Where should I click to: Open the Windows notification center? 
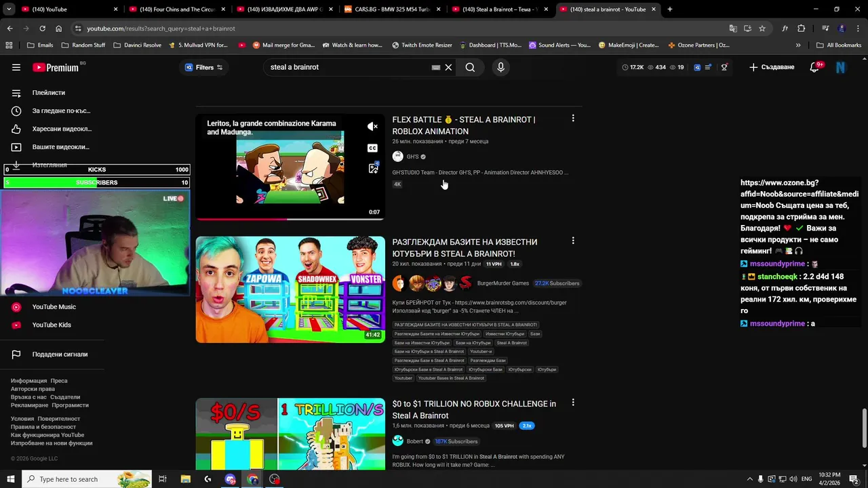point(854,479)
